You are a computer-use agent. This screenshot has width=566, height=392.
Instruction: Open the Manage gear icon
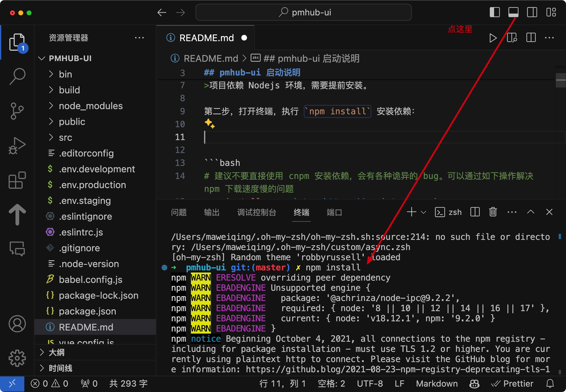pyautogui.click(x=17, y=358)
